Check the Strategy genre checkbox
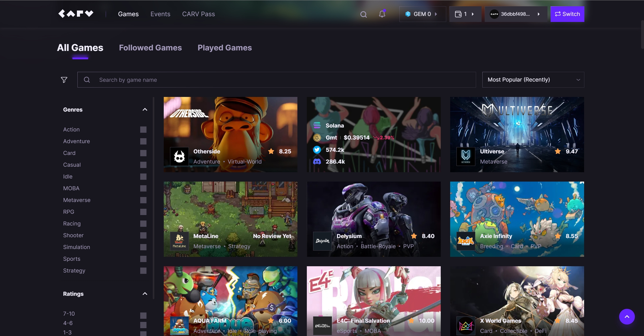This screenshot has height=336, width=644. [x=143, y=271]
